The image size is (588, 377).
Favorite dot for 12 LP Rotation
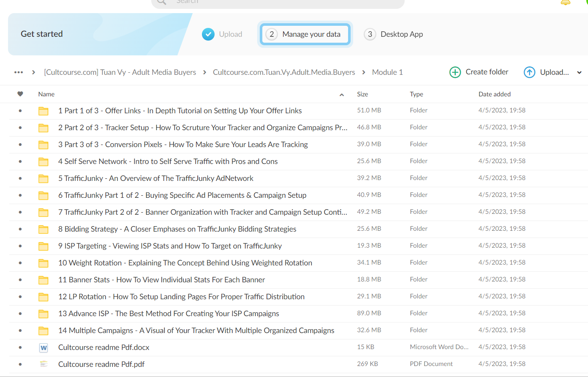click(20, 297)
